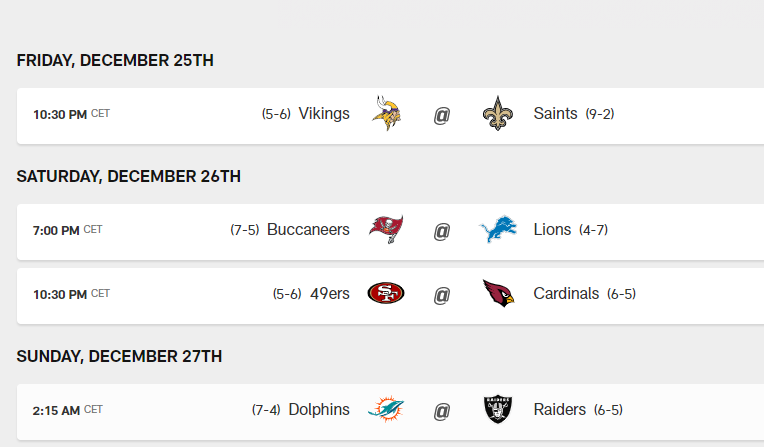Open the 49ers team link
The width and height of the screenshot is (764, 447).
tap(330, 294)
